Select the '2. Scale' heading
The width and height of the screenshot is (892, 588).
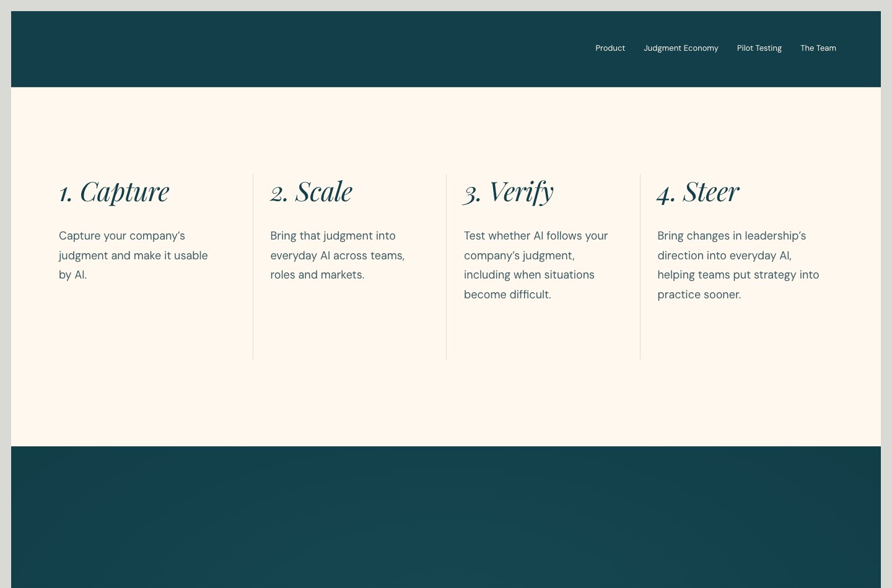click(312, 192)
